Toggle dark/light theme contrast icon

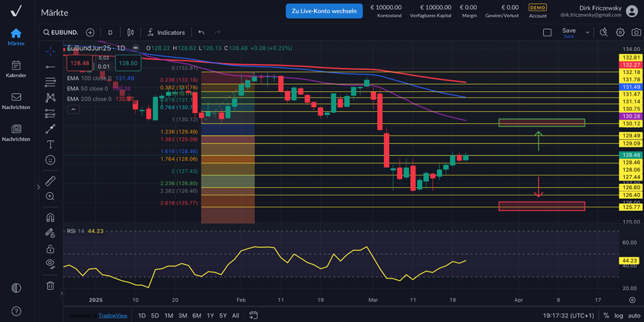(16, 288)
